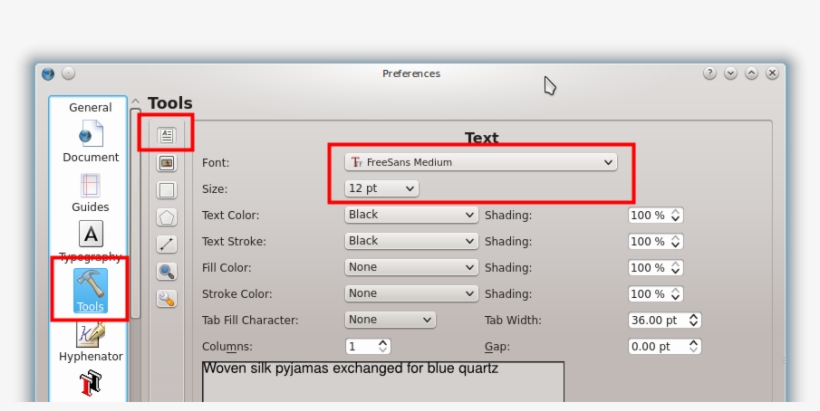The width and height of the screenshot is (820, 411).
Task: Open the Size dropdown showing 12 pt
Action: (x=381, y=188)
